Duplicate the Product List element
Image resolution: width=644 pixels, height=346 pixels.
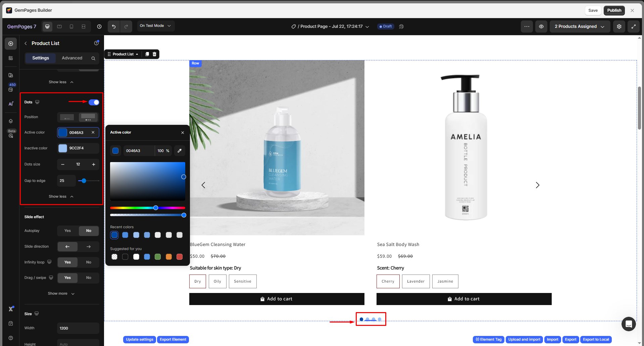[147, 54]
